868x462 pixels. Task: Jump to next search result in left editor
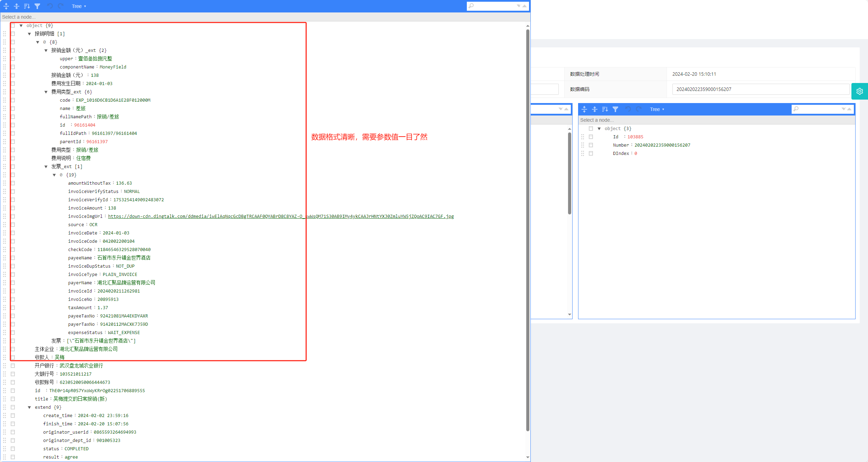[519, 6]
